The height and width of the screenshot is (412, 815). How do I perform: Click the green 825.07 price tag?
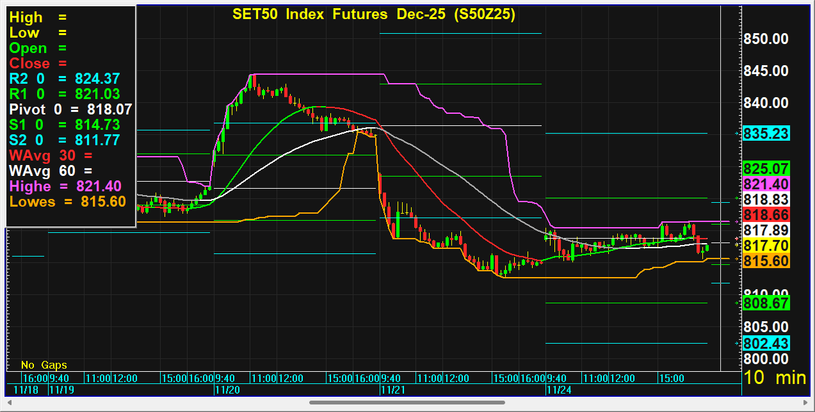(x=767, y=168)
